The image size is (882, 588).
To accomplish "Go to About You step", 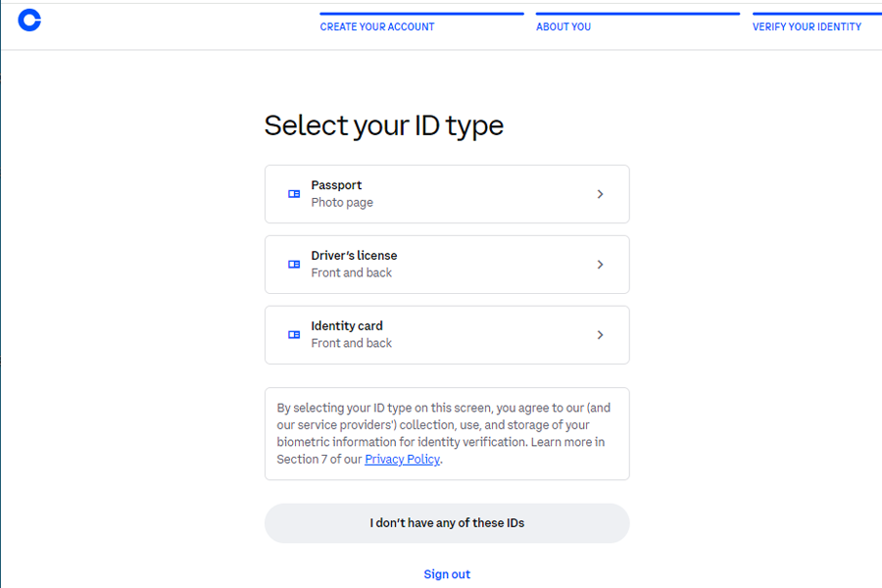I will pyautogui.click(x=563, y=26).
